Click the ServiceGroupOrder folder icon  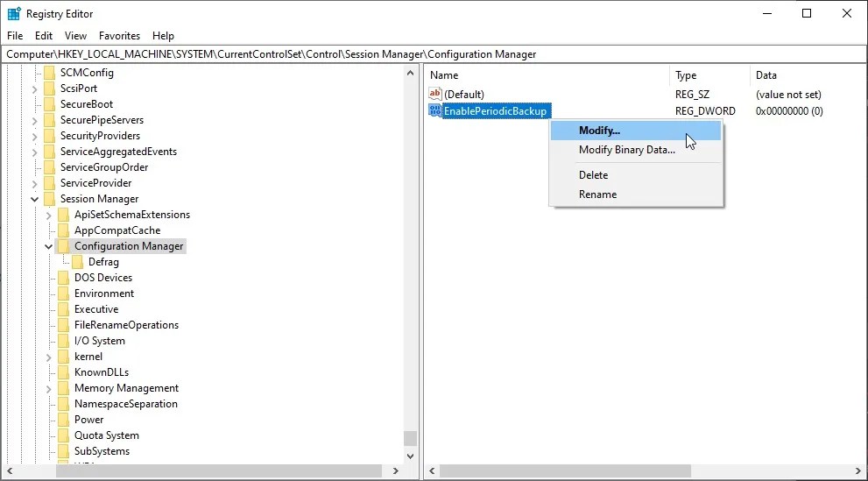pos(49,167)
